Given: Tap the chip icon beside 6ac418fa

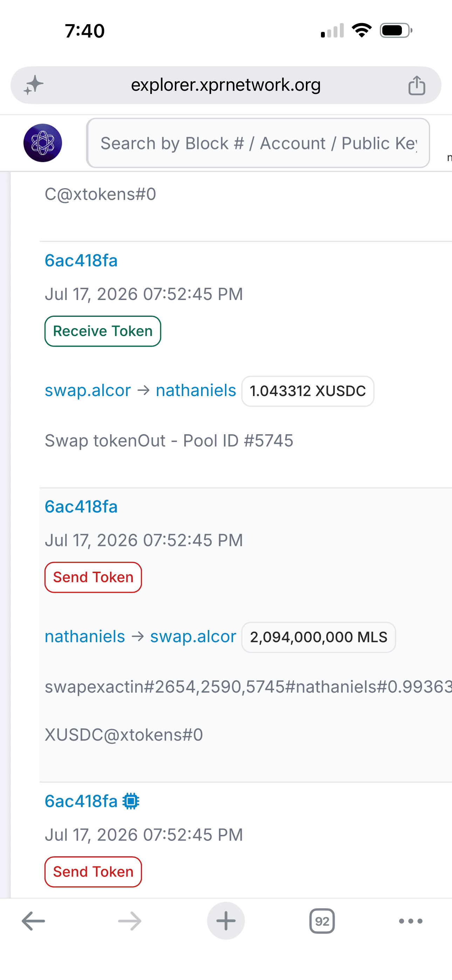Looking at the screenshot, I should pyautogui.click(x=131, y=801).
